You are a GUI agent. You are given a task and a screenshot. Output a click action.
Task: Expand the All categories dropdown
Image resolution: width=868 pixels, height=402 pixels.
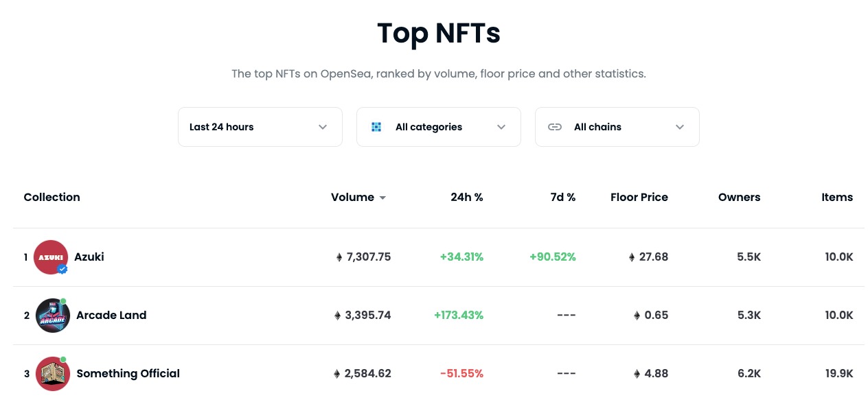point(438,127)
